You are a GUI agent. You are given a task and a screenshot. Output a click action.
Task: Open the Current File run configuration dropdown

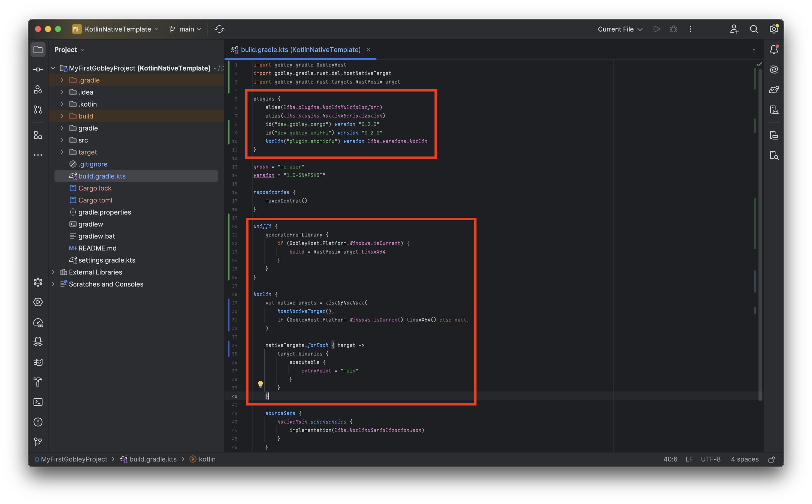click(620, 29)
